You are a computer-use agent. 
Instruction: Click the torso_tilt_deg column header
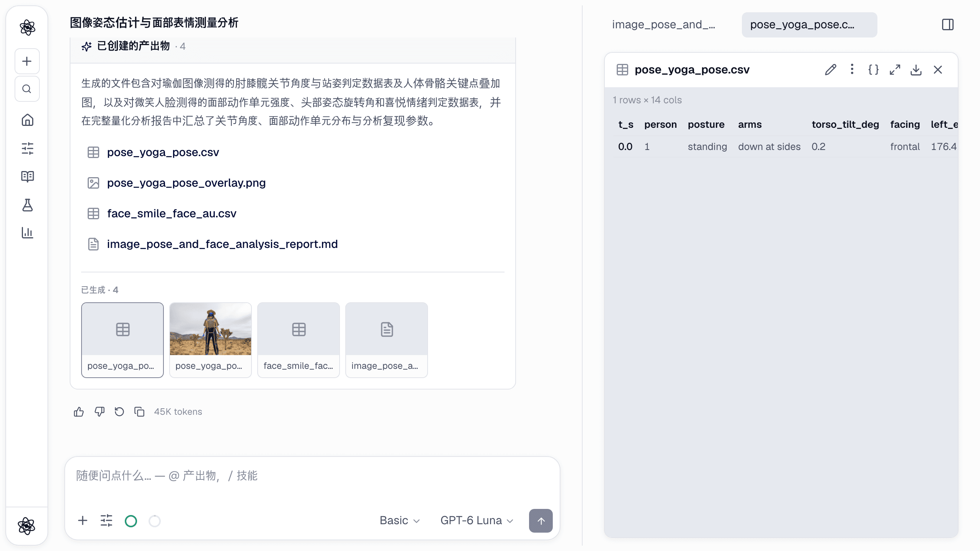tap(845, 125)
